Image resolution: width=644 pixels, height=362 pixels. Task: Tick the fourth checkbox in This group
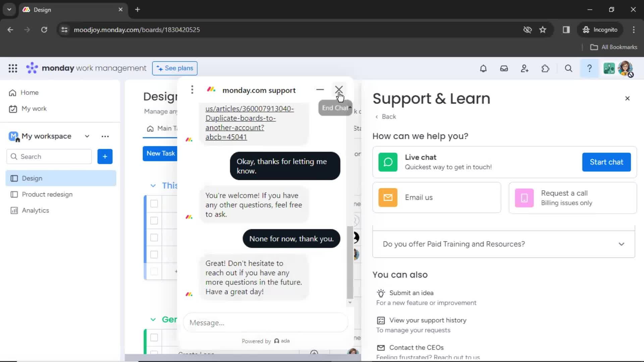pos(154,255)
